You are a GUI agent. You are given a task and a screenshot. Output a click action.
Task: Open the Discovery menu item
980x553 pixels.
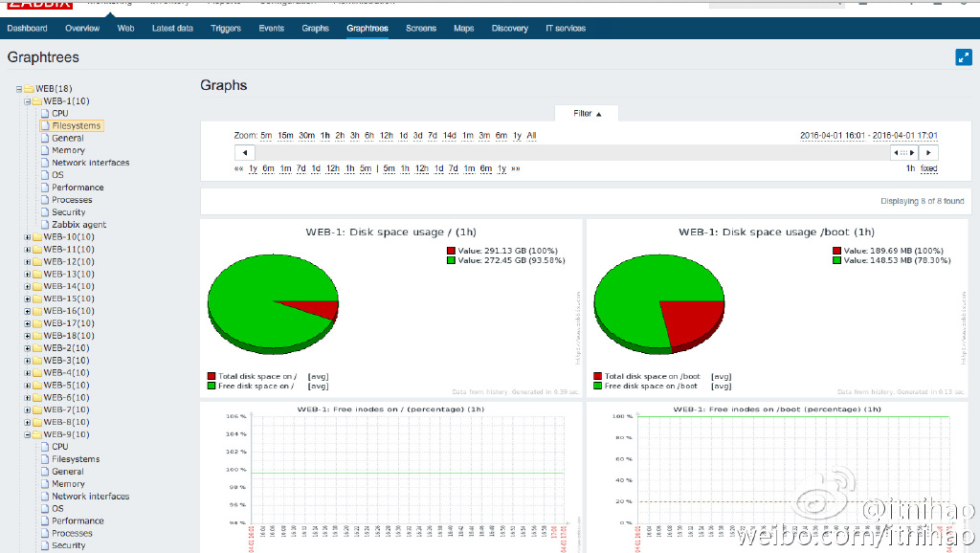click(510, 29)
